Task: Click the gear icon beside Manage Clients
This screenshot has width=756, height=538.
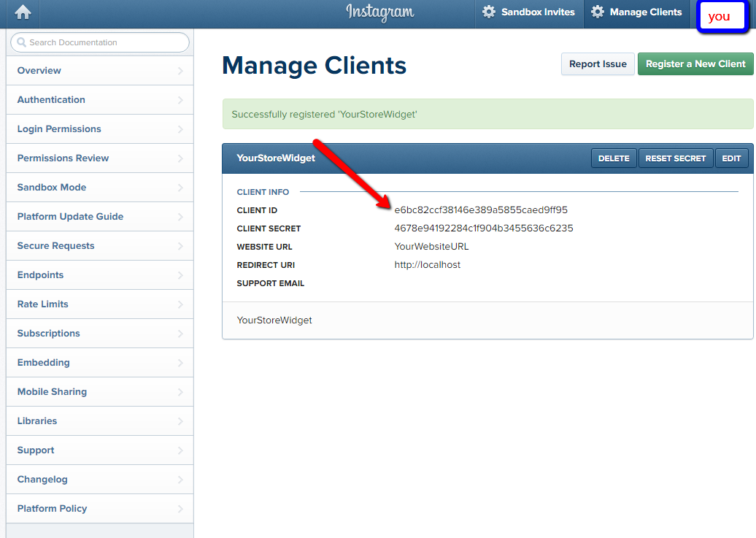Action: [x=598, y=12]
